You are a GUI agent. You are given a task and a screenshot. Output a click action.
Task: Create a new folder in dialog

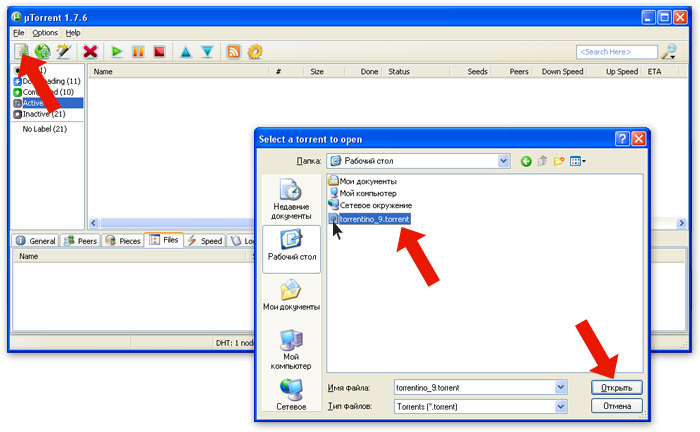point(558,161)
